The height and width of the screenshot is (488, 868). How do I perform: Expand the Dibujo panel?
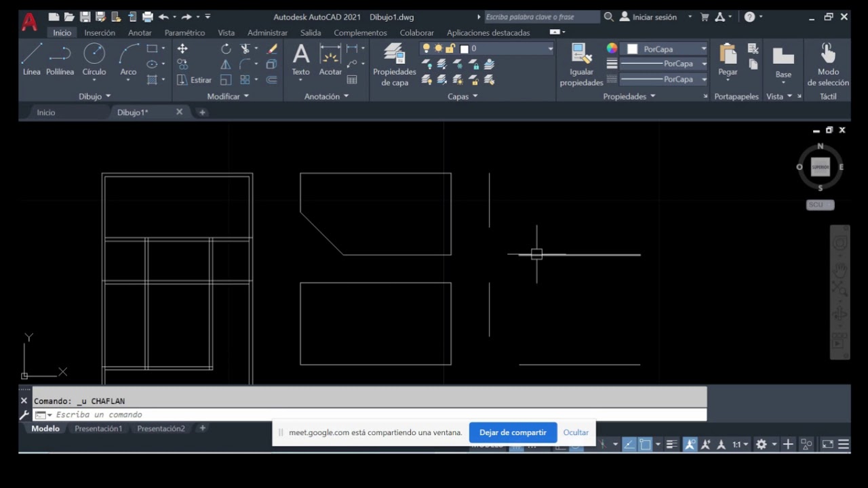pos(94,96)
